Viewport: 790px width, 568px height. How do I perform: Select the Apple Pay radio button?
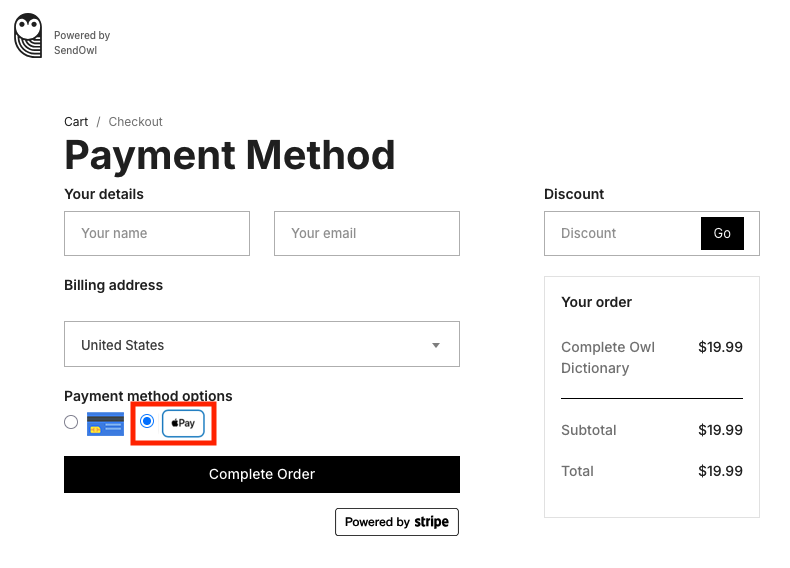coord(147,421)
